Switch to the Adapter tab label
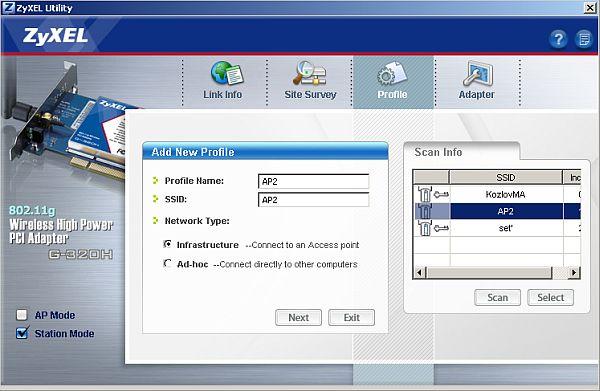 [476, 94]
